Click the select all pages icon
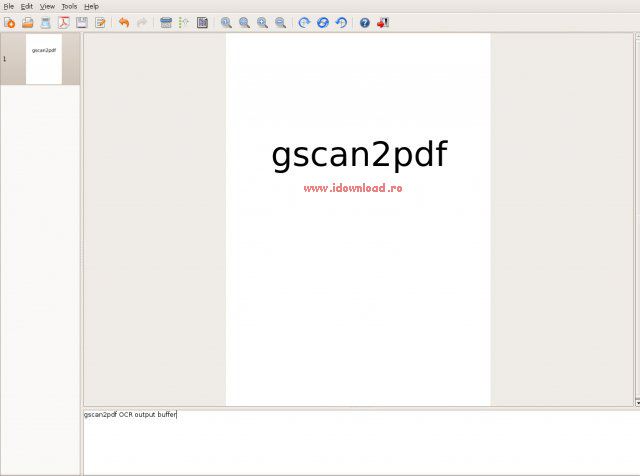 pos(202,23)
